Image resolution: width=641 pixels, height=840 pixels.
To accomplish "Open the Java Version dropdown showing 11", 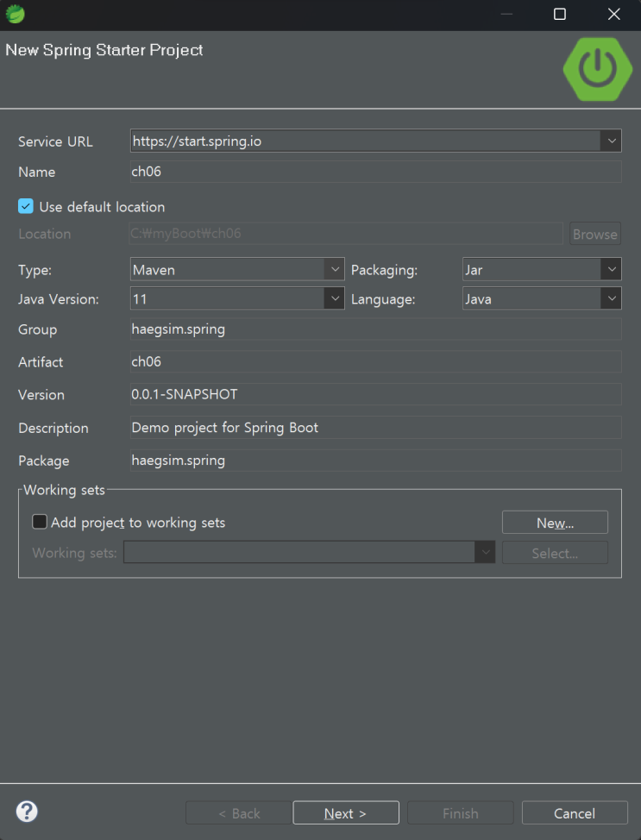I will coord(237,298).
